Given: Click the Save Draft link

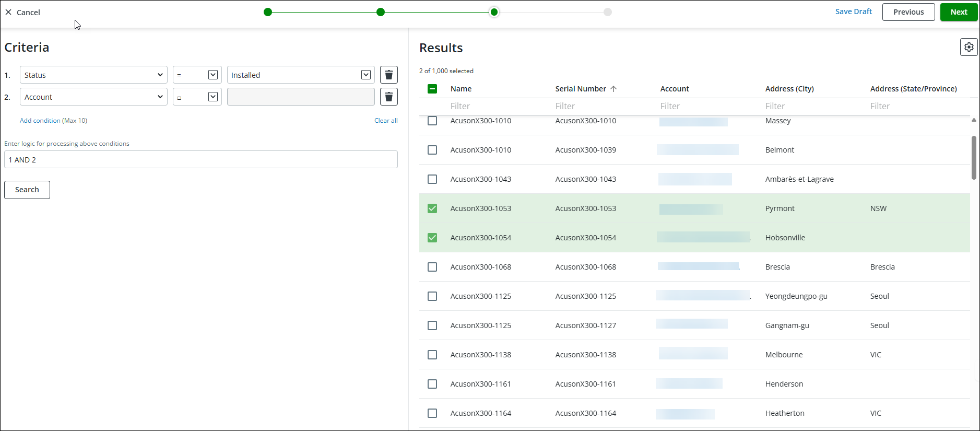Looking at the screenshot, I should pyautogui.click(x=854, y=11).
